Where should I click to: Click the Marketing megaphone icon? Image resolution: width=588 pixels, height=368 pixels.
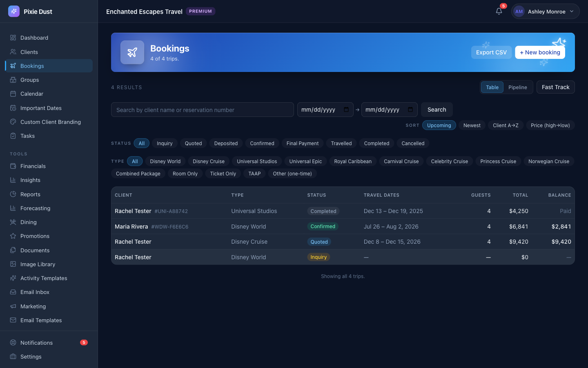click(13, 306)
